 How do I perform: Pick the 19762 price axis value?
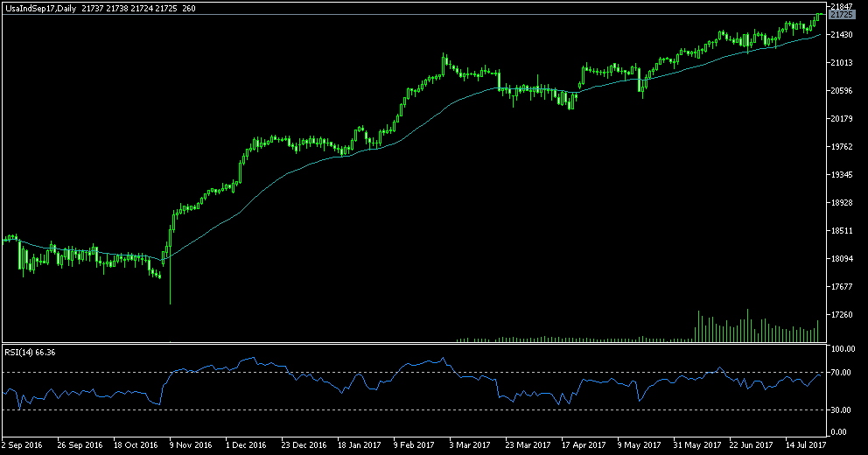click(842, 147)
